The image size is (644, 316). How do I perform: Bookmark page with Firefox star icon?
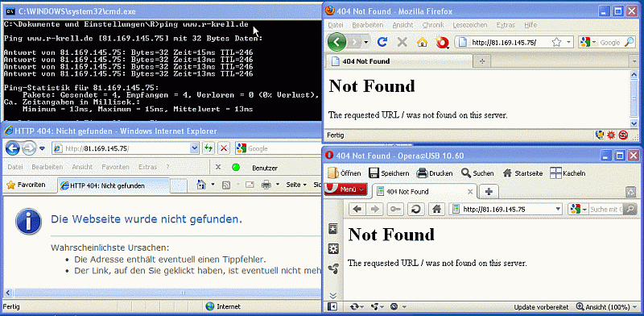556,42
